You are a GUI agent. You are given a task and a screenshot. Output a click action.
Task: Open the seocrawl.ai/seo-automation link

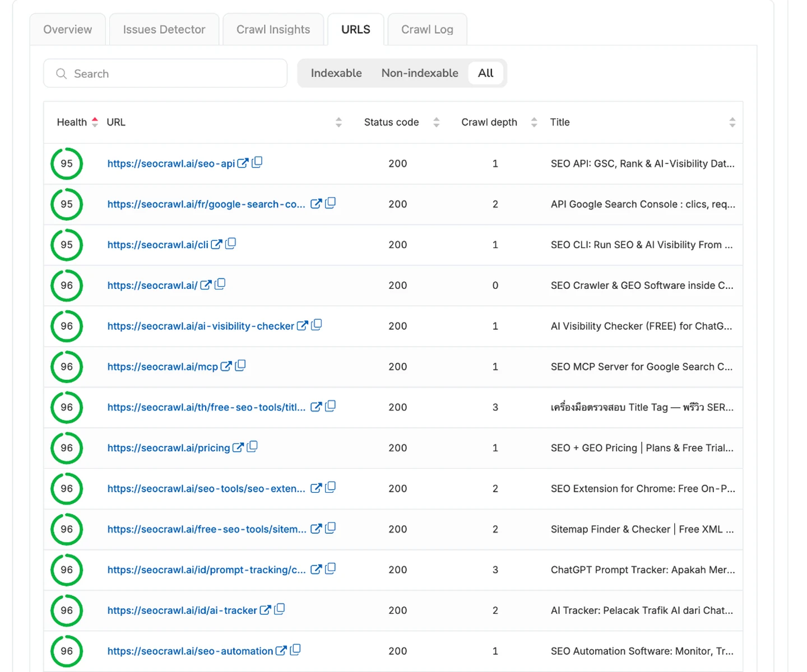190,651
